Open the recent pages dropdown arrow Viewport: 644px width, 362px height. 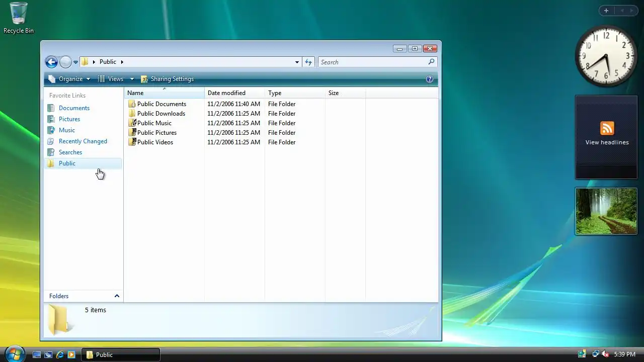coord(75,62)
